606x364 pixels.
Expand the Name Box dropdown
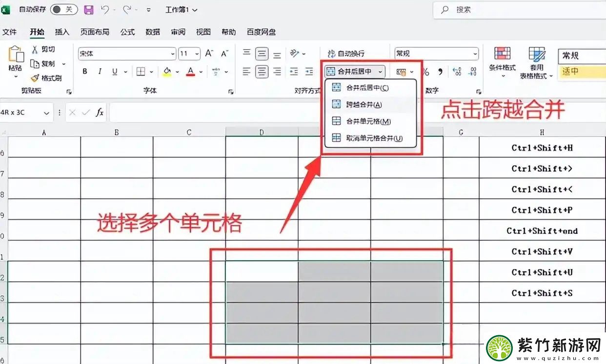click(46, 113)
